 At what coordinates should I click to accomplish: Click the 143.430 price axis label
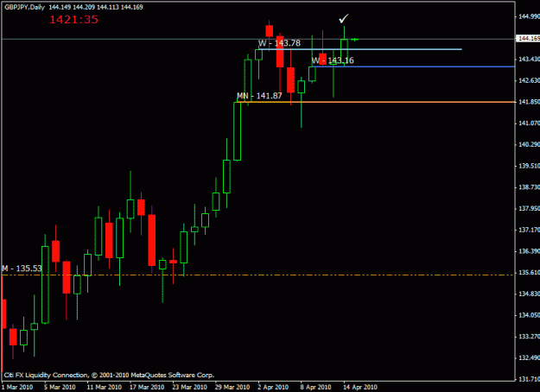tap(529, 60)
